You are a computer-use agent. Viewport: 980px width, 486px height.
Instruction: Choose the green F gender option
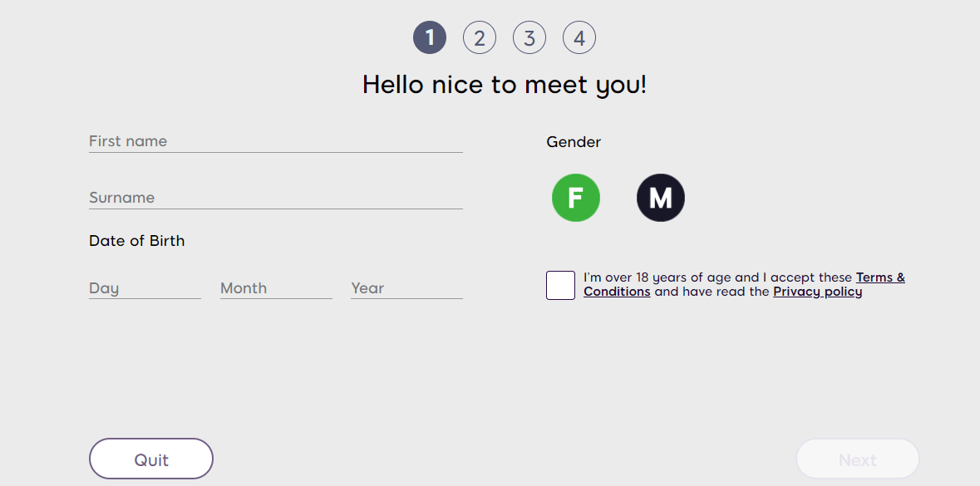point(576,198)
